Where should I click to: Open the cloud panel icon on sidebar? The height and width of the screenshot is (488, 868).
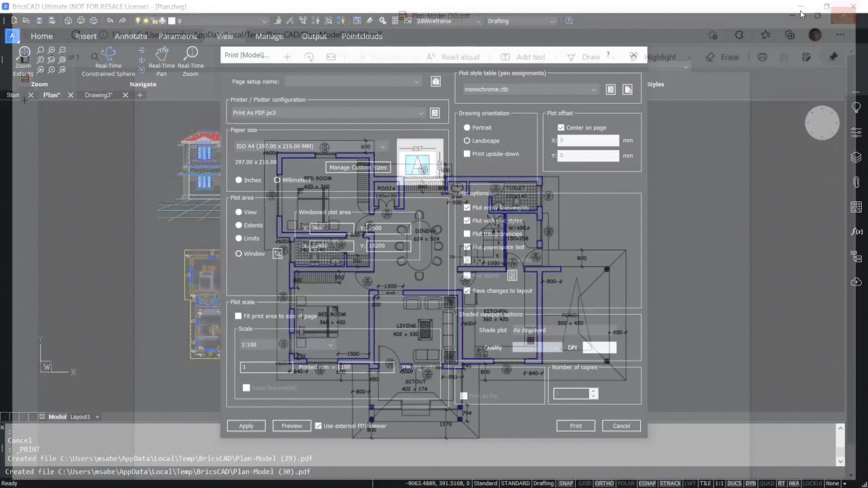pos(856,281)
